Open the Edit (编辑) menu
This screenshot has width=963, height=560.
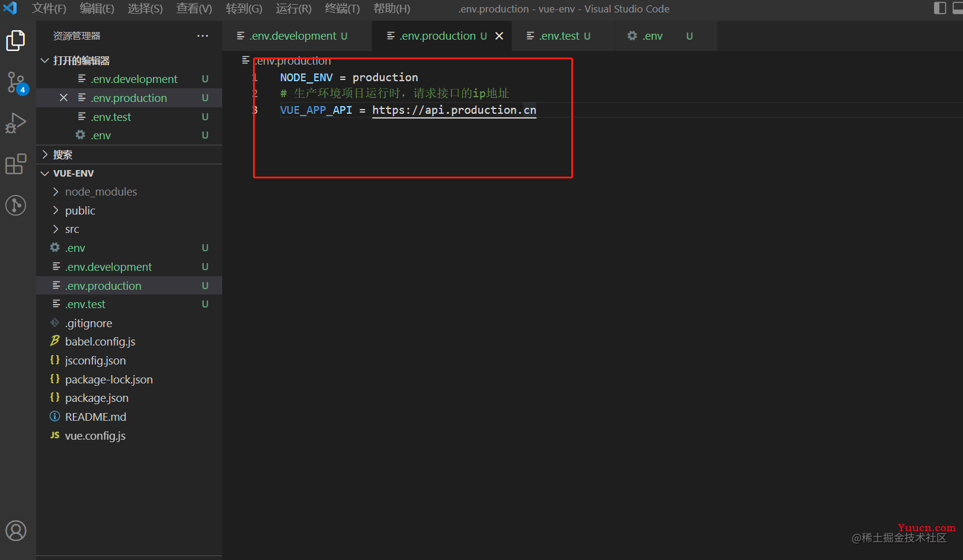point(97,8)
